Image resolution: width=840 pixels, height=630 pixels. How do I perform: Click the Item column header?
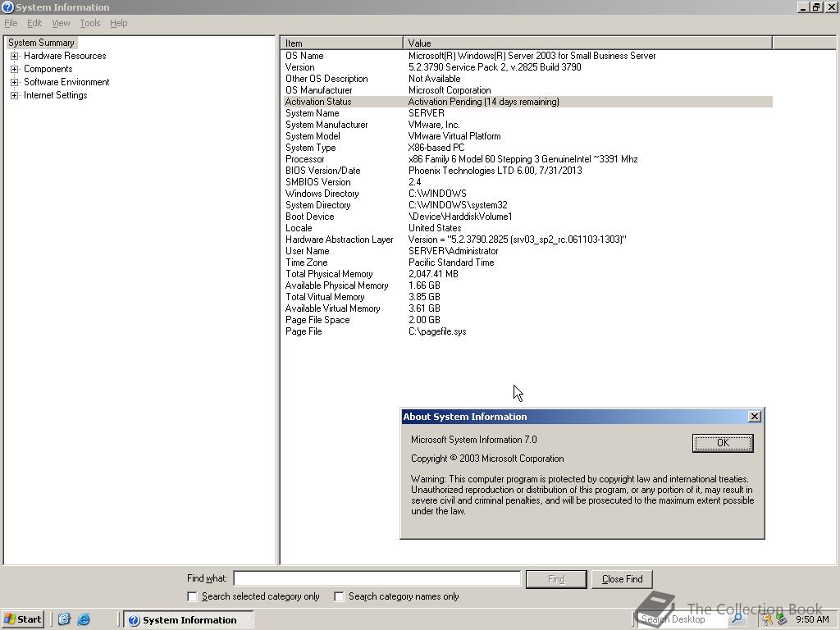[341, 43]
